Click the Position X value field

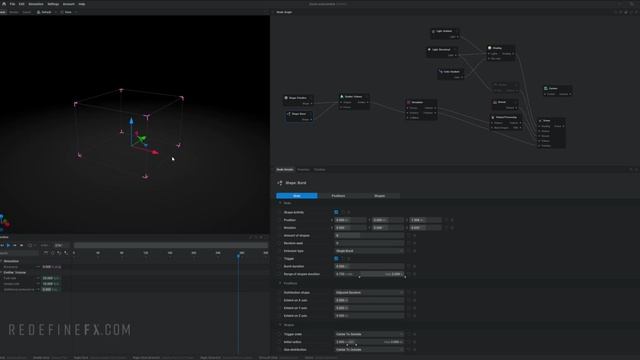click(x=350, y=220)
